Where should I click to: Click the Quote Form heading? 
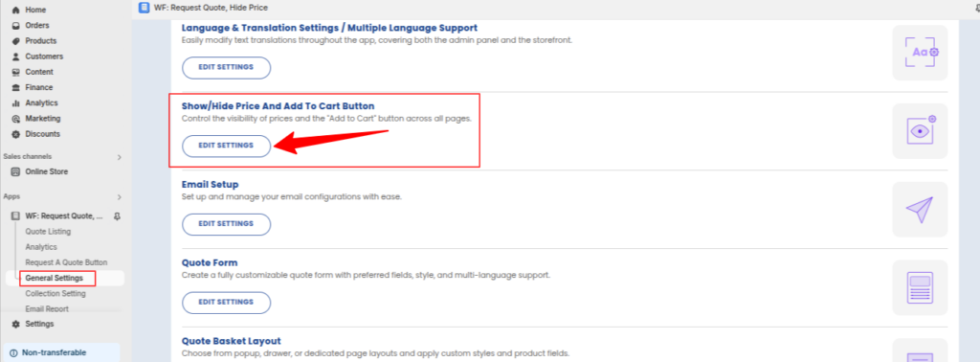[210, 263]
